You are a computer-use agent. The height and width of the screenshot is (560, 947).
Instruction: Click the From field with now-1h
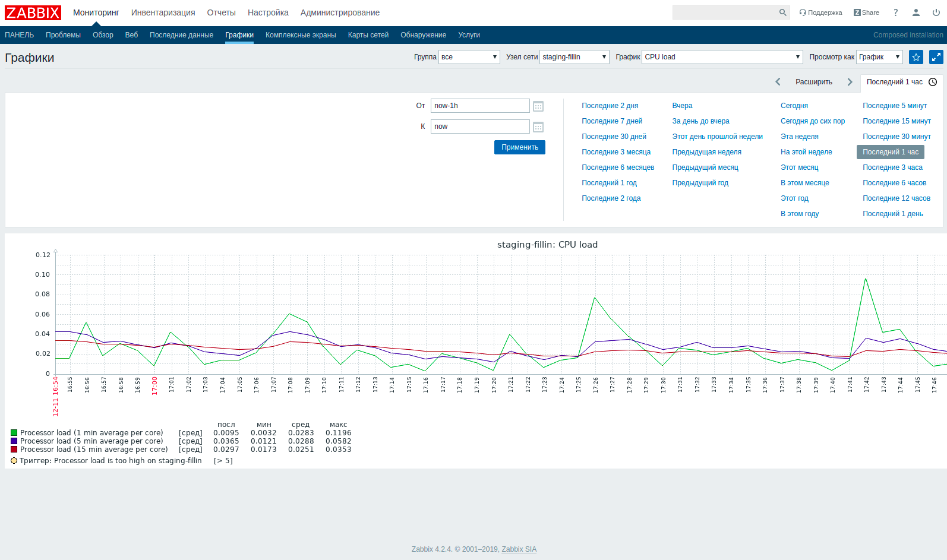(480, 106)
